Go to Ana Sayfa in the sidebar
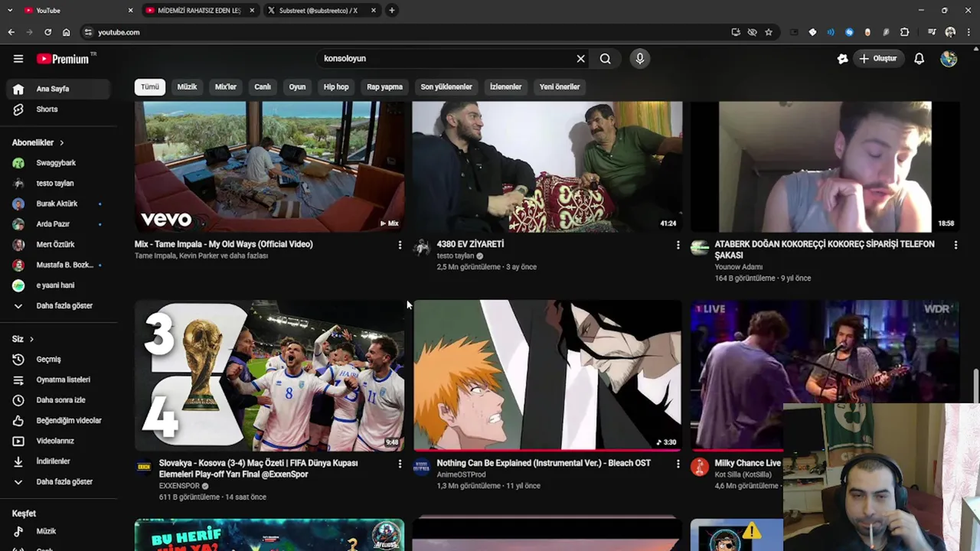Viewport: 980px width, 551px height. (58, 89)
